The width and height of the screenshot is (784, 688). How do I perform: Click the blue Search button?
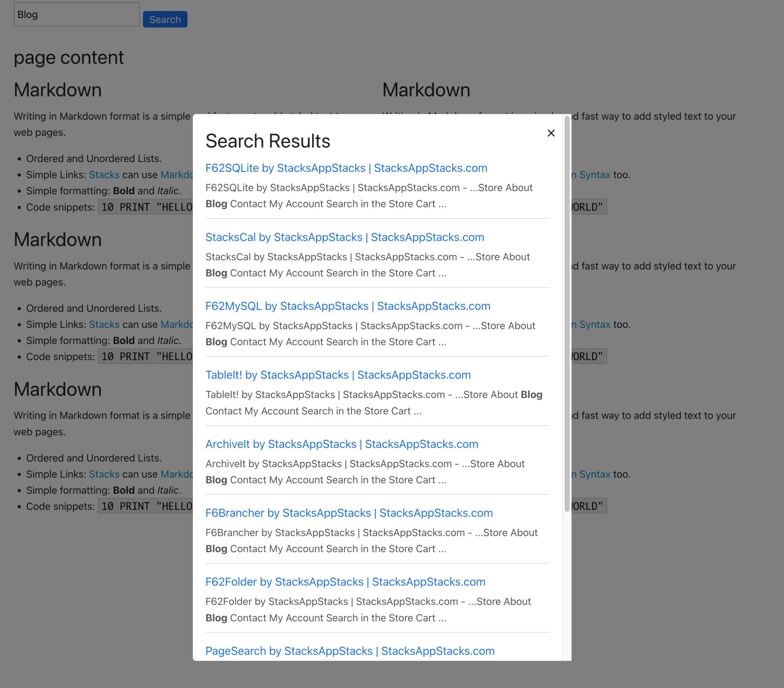[x=165, y=20]
